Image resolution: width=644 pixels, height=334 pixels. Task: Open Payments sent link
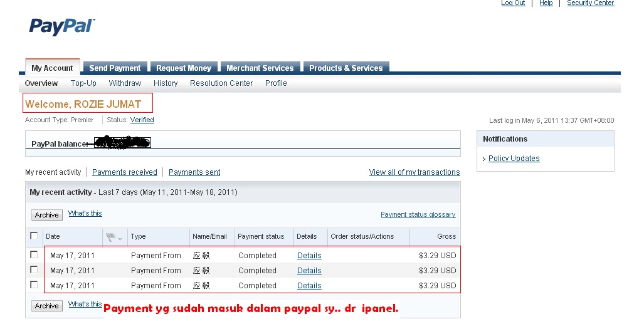pyautogui.click(x=194, y=172)
